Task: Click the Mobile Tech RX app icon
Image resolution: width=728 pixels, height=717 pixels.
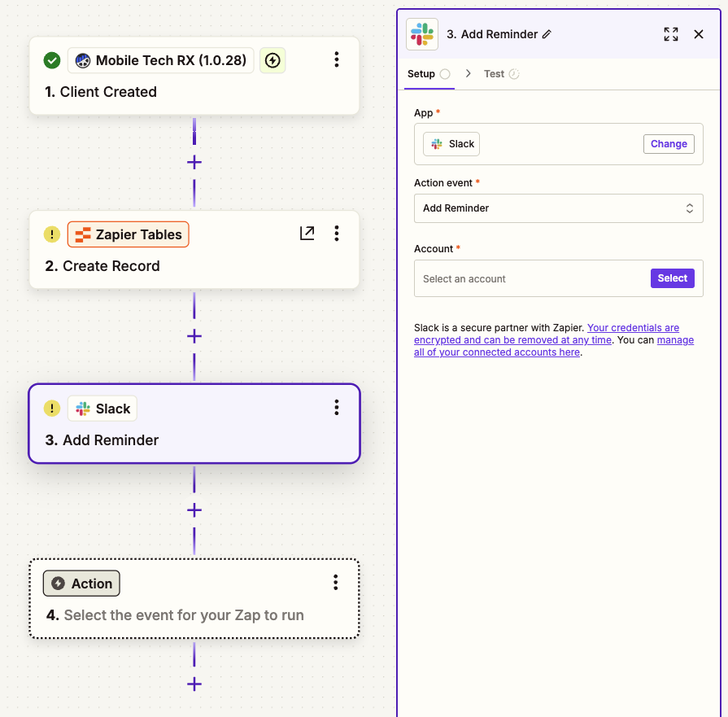Action: point(82,59)
